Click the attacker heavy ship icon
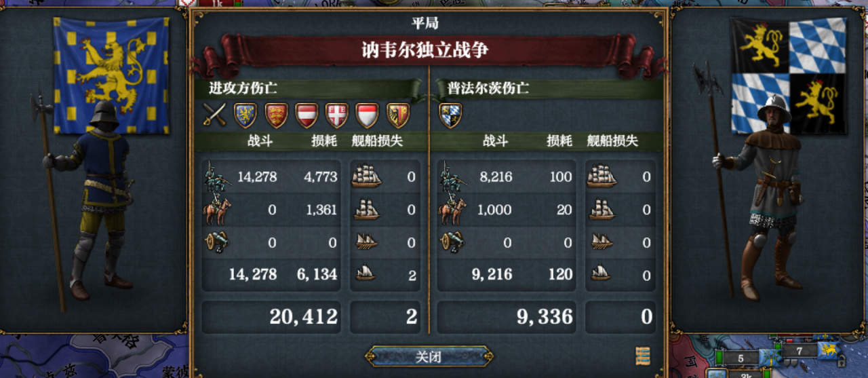Viewport: 868px width, 378px height. pyautogui.click(x=367, y=176)
